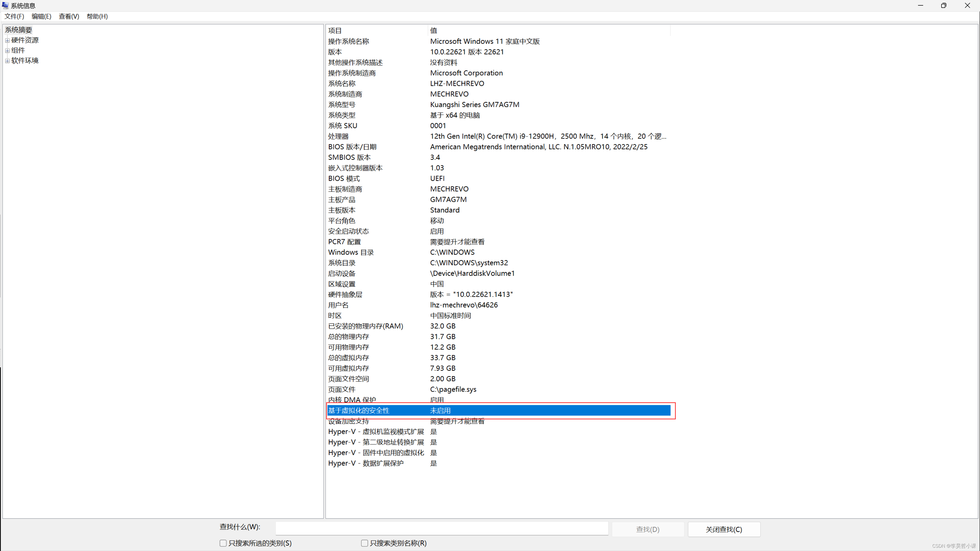Viewport: 980px width, 551px height.
Task: Select the 操作系统名称 row
Action: [498, 41]
